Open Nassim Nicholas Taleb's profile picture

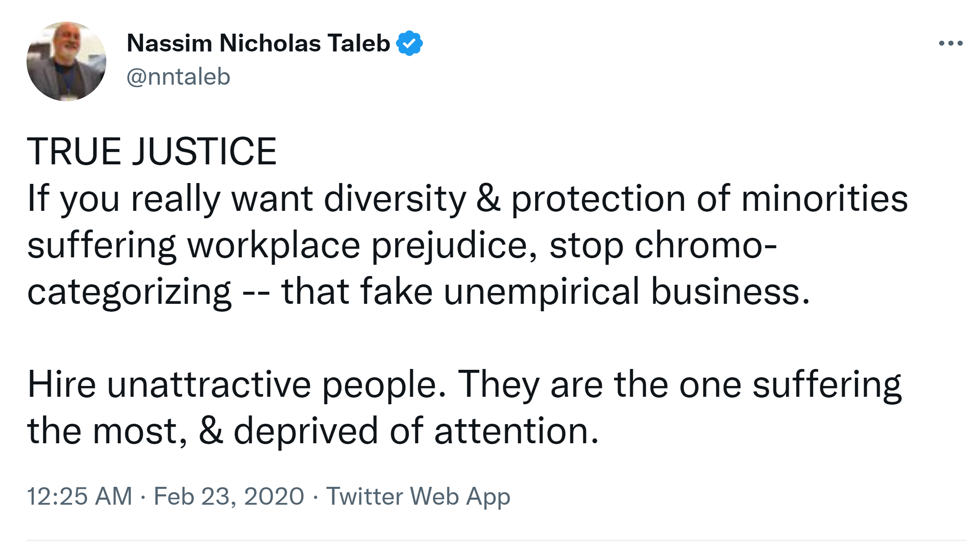[x=66, y=61]
